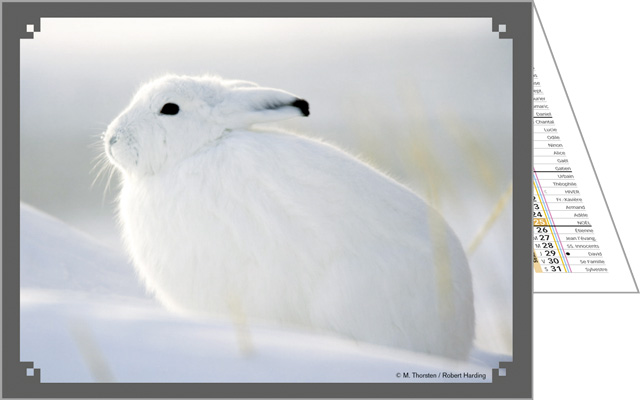The height and width of the screenshot is (400, 640).
Task: Click the Urbain calendar entry
Action: pos(564,176)
